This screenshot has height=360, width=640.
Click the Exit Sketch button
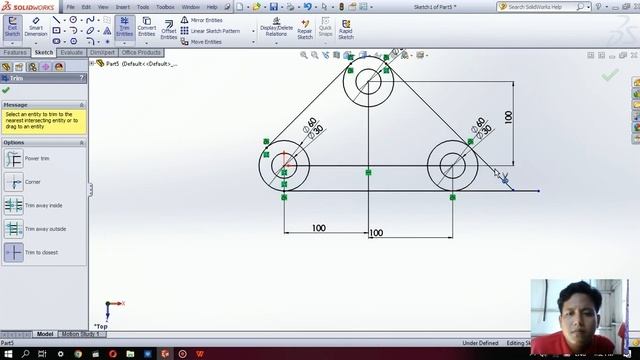12,27
